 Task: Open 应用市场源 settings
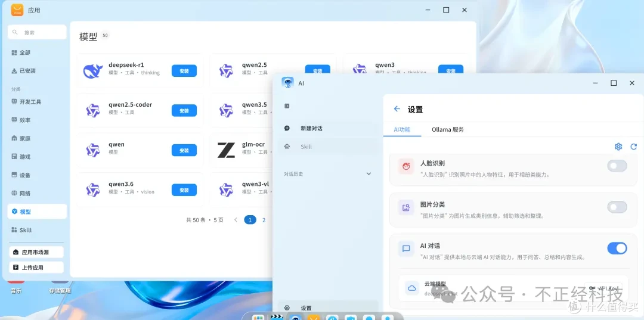(x=36, y=252)
